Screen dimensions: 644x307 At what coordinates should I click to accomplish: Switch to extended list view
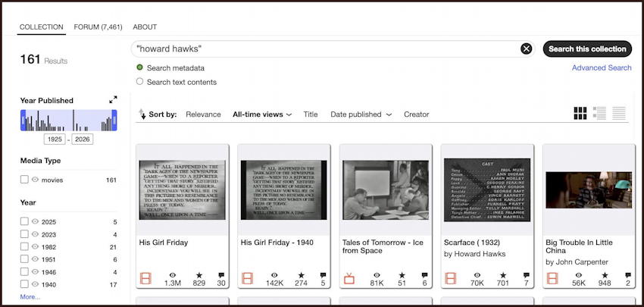[x=599, y=114]
